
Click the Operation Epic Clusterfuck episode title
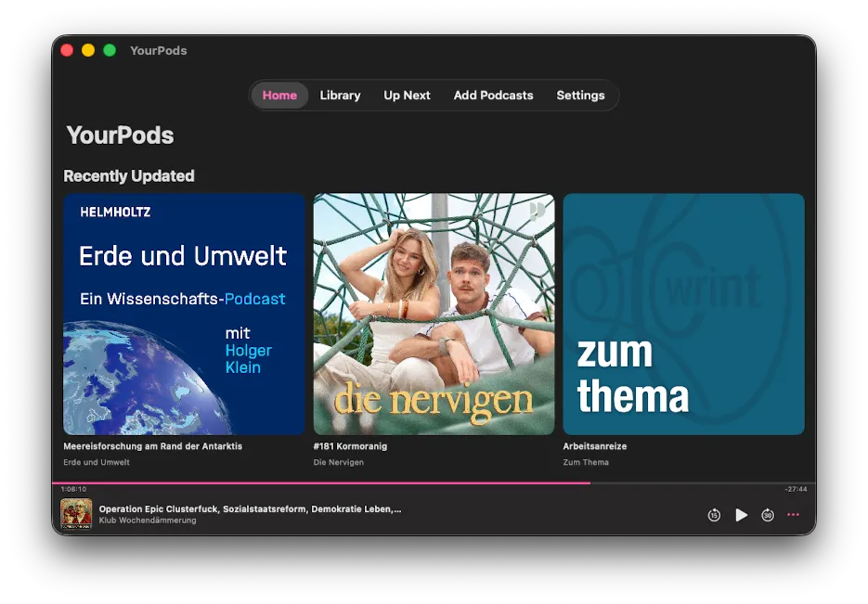pyautogui.click(x=250, y=508)
